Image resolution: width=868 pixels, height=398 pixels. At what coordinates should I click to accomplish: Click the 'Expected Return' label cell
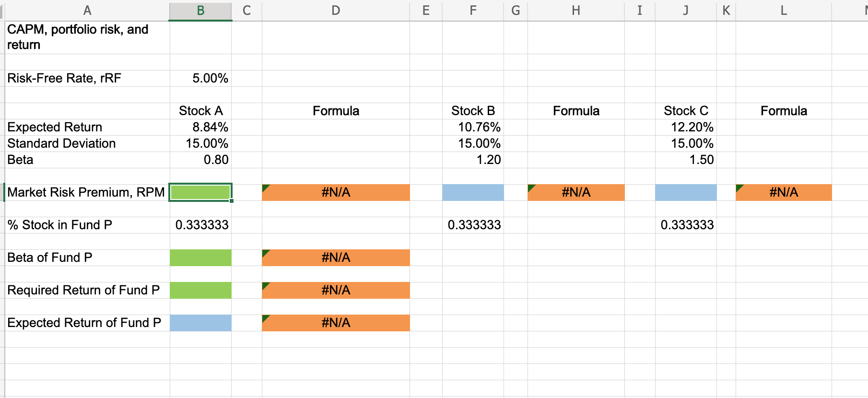pyautogui.click(x=87, y=127)
